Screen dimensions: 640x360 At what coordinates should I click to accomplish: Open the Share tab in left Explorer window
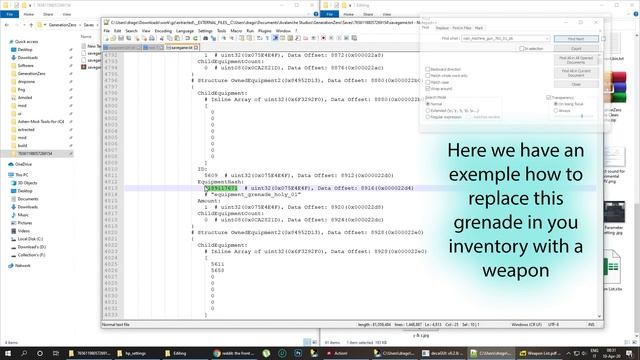(48, 14)
